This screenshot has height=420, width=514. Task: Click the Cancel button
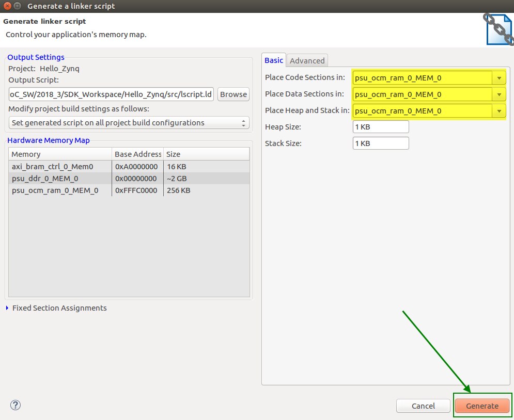tap(423, 406)
